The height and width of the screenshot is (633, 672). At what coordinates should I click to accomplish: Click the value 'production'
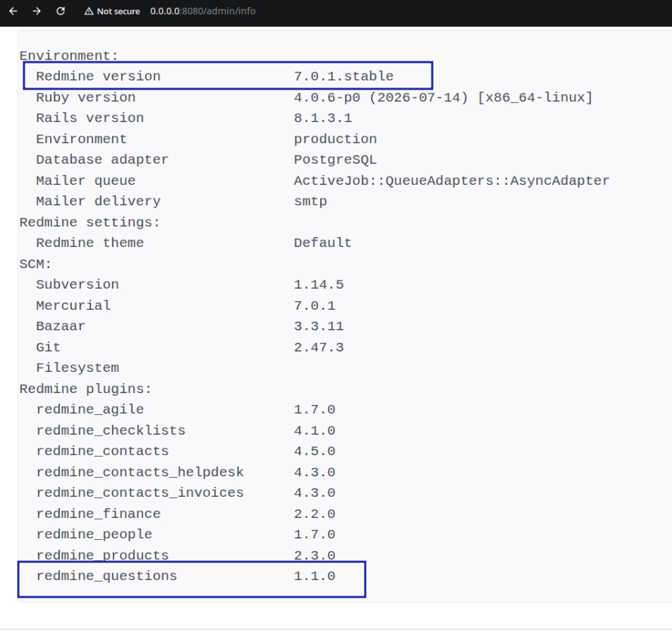point(335,139)
